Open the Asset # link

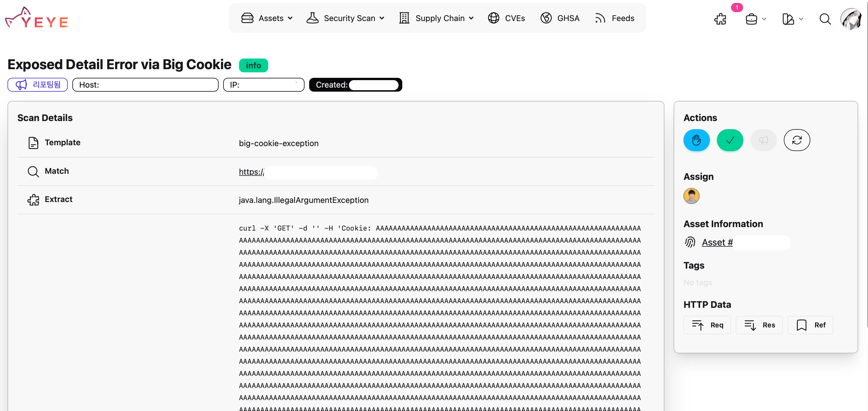click(717, 242)
